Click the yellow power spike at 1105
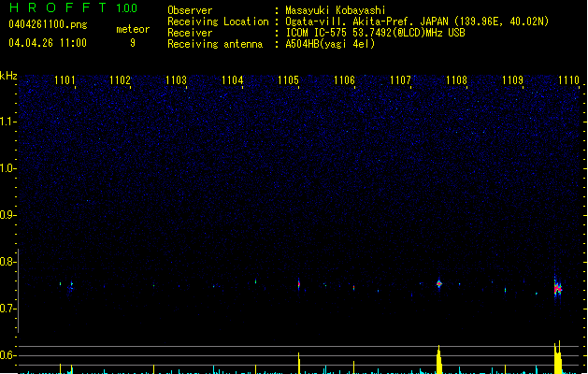 pos(299,363)
